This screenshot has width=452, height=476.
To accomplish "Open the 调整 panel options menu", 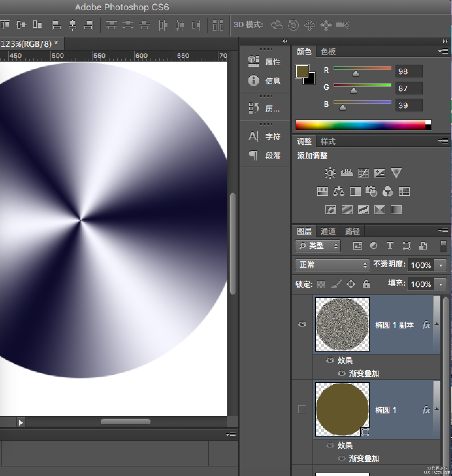I will pos(443,141).
